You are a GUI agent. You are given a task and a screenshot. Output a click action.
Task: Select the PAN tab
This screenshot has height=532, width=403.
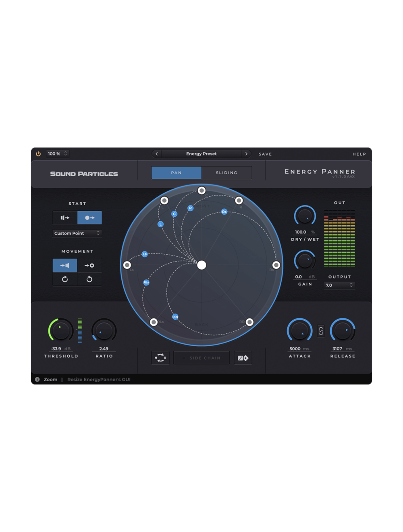pos(176,172)
